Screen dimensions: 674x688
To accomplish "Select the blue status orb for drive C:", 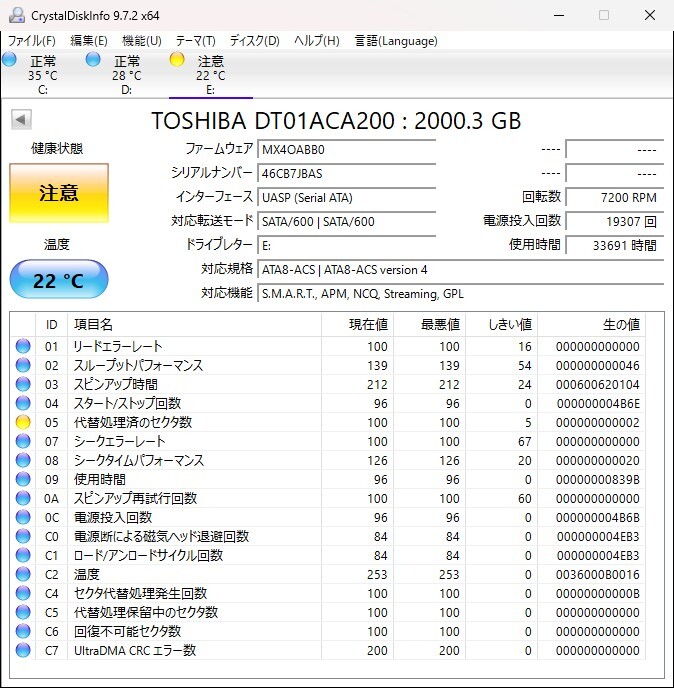I will click(10, 59).
